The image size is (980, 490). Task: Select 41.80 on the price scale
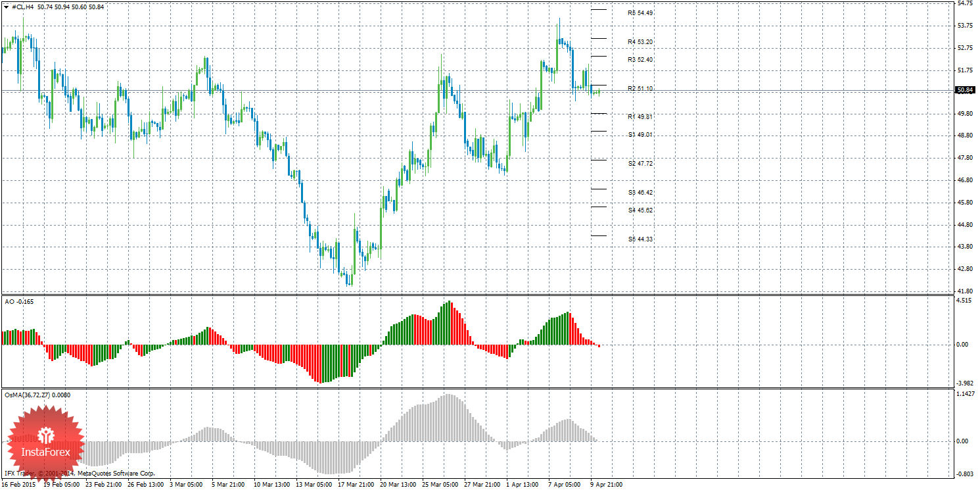point(965,291)
